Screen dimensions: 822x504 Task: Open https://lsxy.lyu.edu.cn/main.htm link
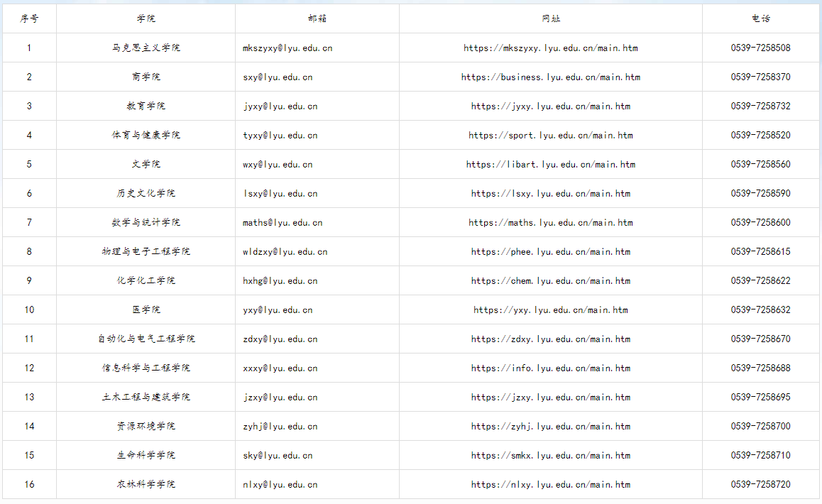coord(551,194)
